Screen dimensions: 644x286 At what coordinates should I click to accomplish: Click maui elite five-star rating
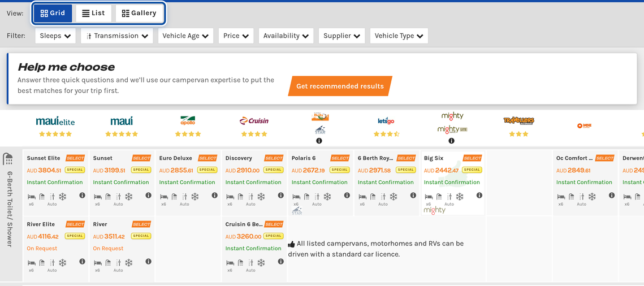pos(55,134)
